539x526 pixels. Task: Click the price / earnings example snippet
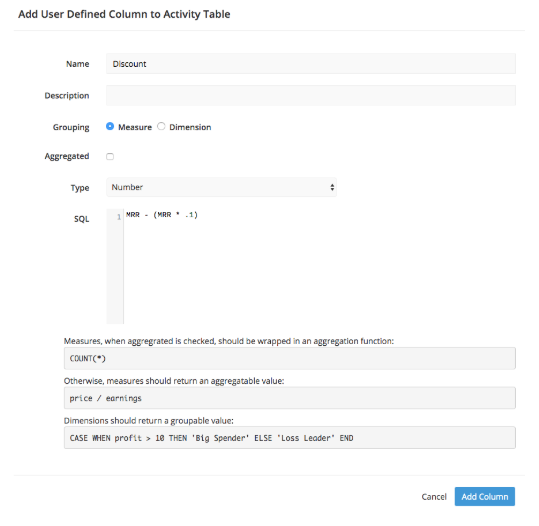point(289,398)
